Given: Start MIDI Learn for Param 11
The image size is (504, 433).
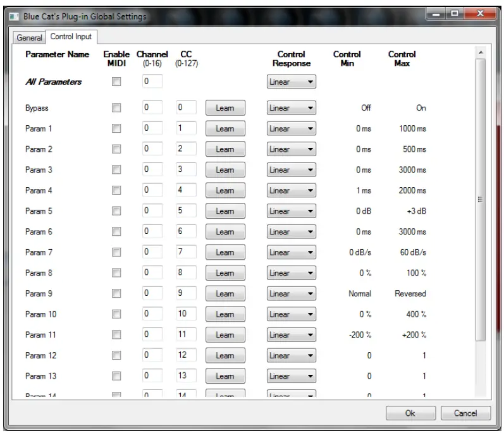Looking at the screenshot, I should (x=225, y=335).
